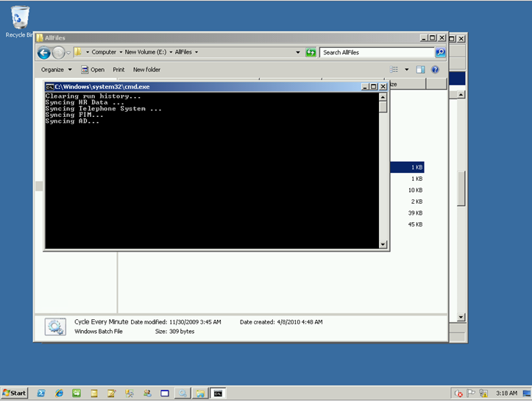This screenshot has height=403, width=532.
Task: Switch to the Explorer folder taskbar button
Action: (x=201, y=393)
